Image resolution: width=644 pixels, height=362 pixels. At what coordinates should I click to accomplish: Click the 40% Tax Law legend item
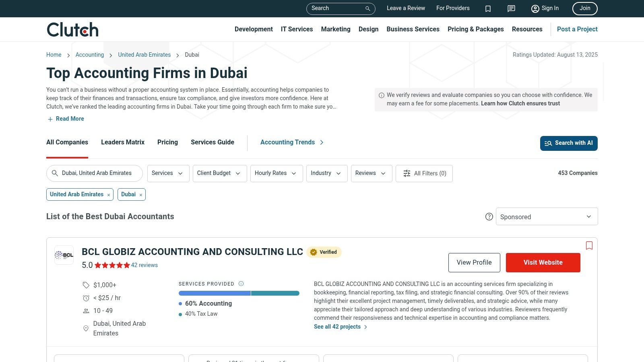pos(198,314)
